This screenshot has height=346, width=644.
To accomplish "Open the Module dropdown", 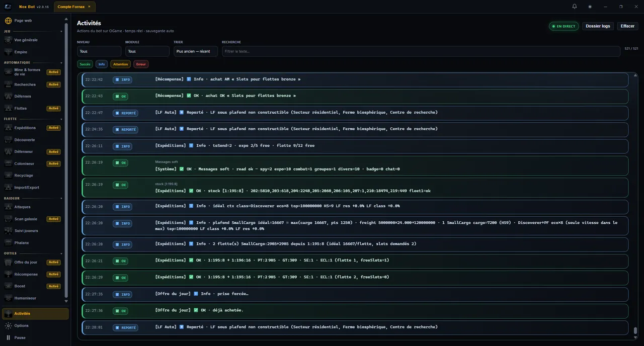I will [x=147, y=51].
